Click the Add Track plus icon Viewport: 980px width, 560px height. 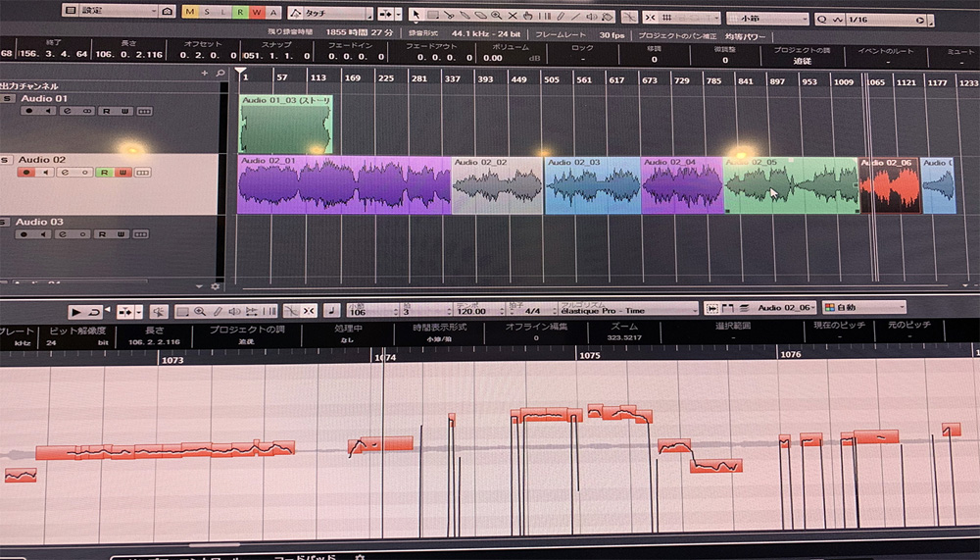pos(204,73)
